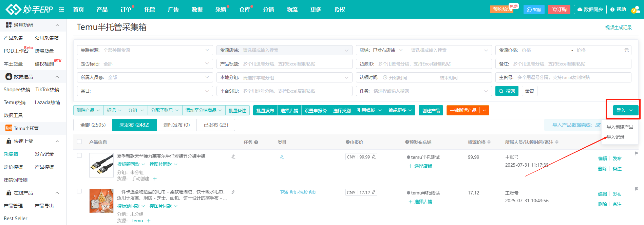Click the 所属人员 question mark icon
Viewport: 644px width, 225px height.
[x=101, y=78]
